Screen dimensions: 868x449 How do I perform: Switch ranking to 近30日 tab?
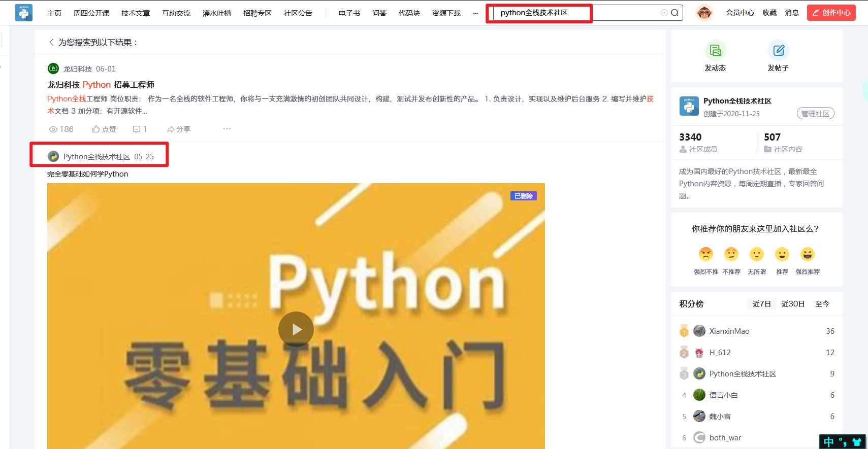click(x=793, y=304)
